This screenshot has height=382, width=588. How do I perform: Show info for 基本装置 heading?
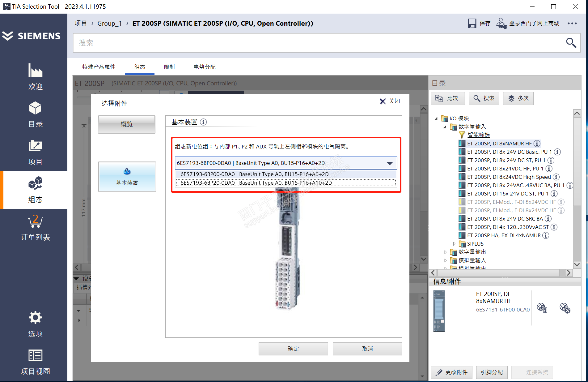[203, 122]
